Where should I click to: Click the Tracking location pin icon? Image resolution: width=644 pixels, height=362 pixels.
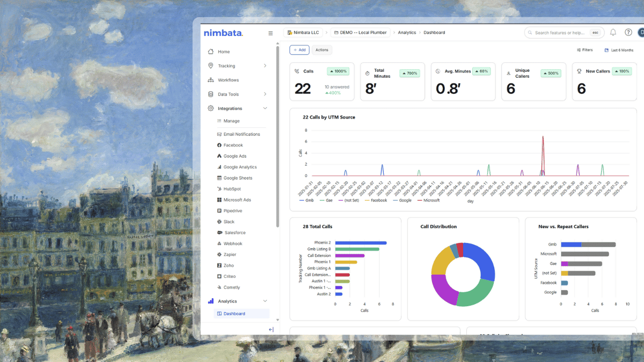[210, 66]
